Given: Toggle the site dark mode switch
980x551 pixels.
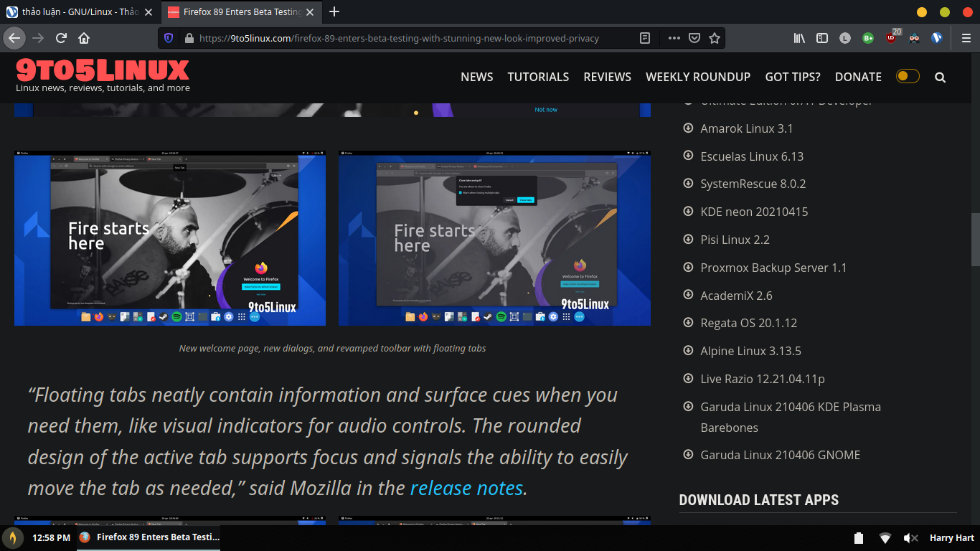Looking at the screenshot, I should click(908, 76).
